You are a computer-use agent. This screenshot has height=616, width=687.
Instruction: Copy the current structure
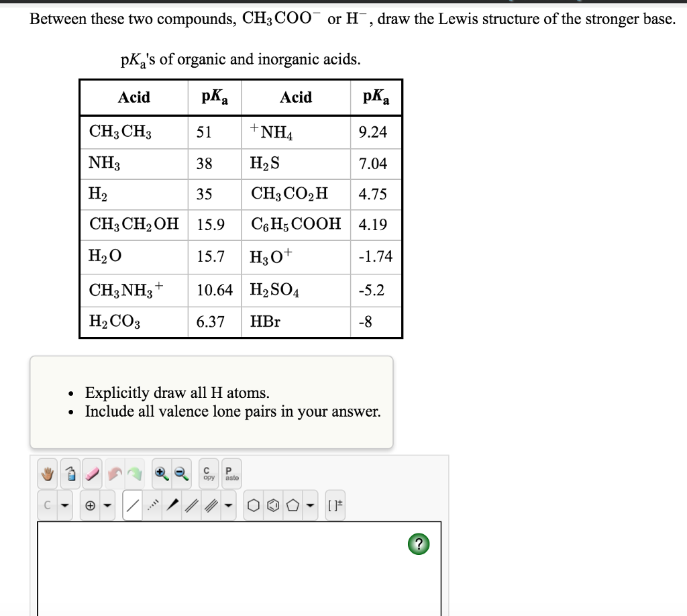coord(209,473)
